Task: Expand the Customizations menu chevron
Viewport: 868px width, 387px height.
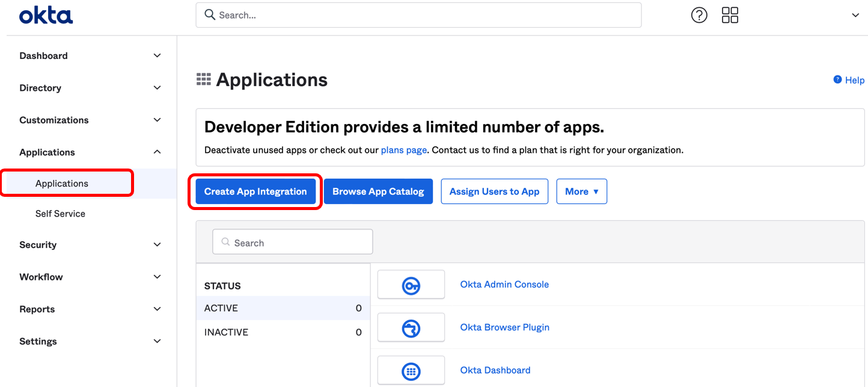Action: click(x=157, y=120)
